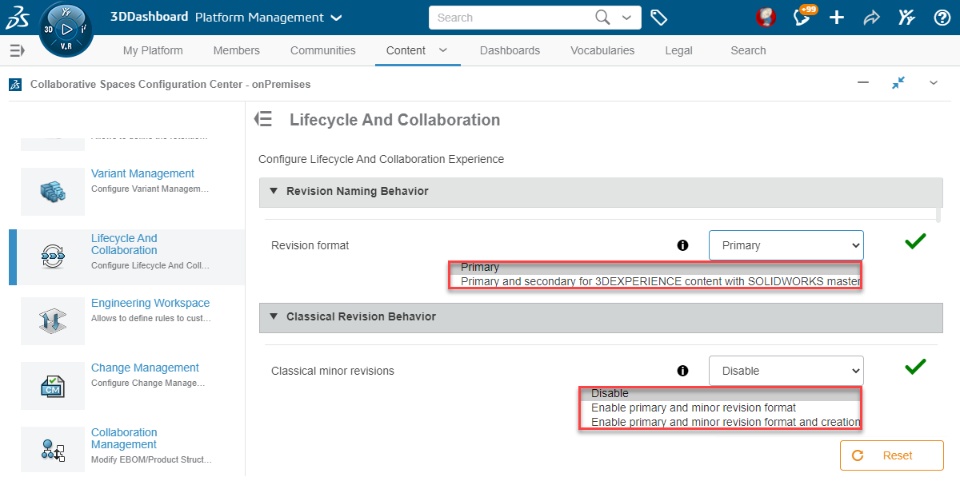Screen dimensions: 960x485
Task: Click the info icon for Classical minor revisions
Action: (683, 371)
